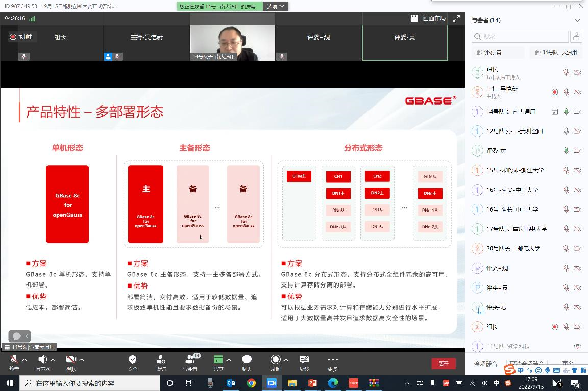Click the record button in toolbar

(275, 362)
